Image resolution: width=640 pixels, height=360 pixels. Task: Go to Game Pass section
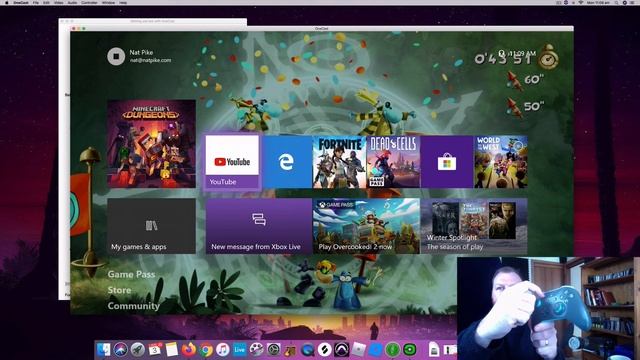(131, 274)
